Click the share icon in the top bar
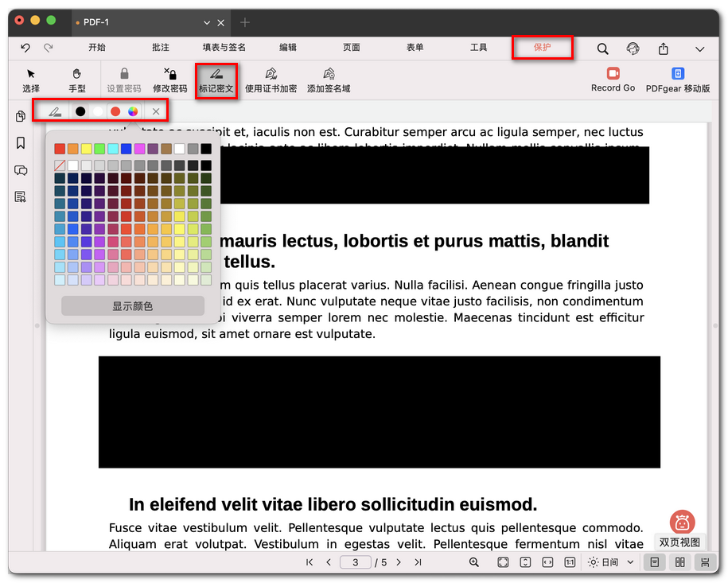728x583 pixels. tap(664, 49)
